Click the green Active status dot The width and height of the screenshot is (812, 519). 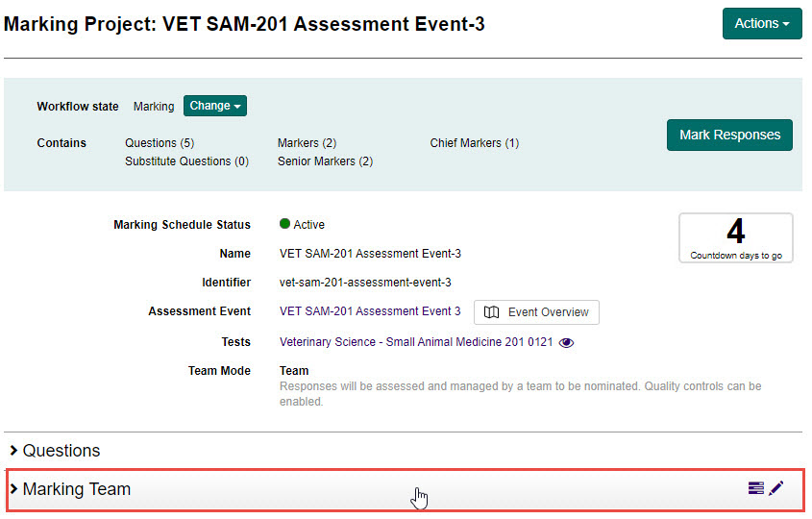(284, 224)
